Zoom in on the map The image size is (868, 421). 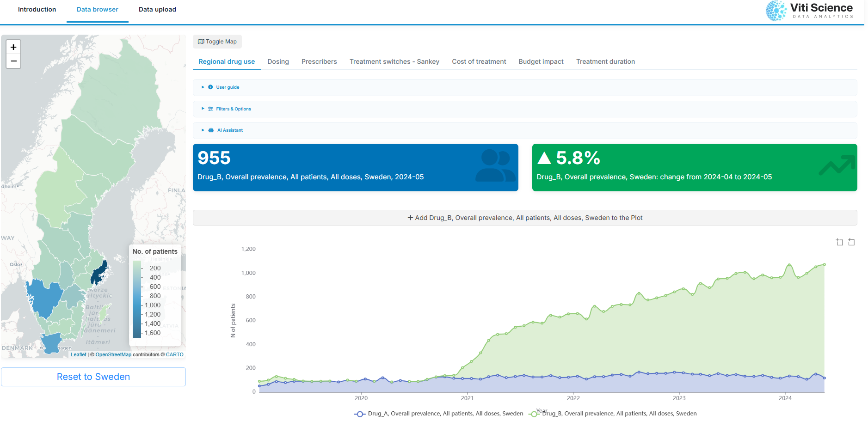pyautogui.click(x=13, y=47)
